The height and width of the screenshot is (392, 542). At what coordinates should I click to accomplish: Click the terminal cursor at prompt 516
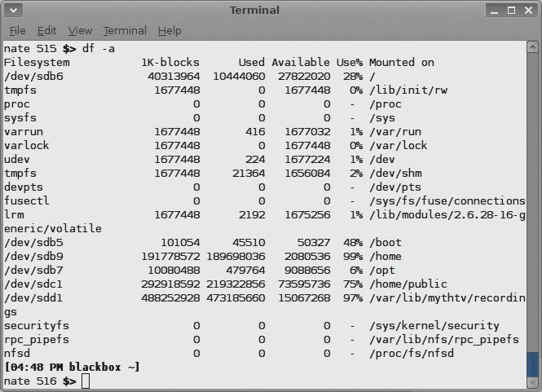point(86,381)
